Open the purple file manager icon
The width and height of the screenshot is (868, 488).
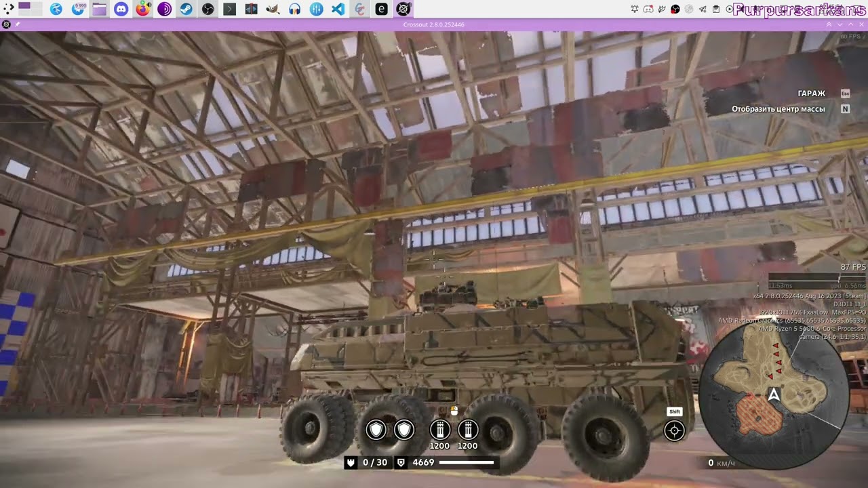tap(99, 9)
